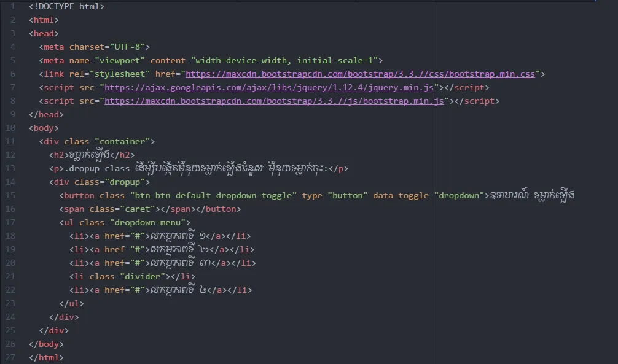Click the "</div>" tag on line 25
The image size is (618, 364).
click(54, 330)
